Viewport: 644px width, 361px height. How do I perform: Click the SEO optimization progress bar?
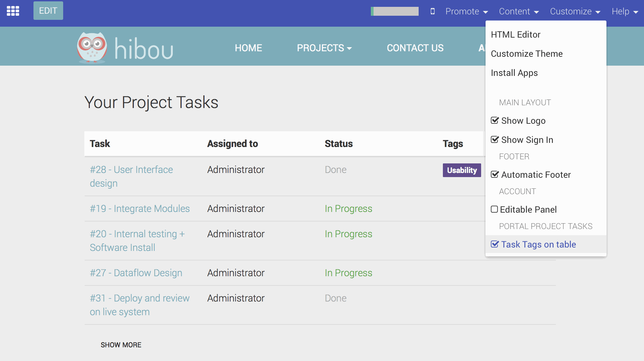(x=395, y=11)
